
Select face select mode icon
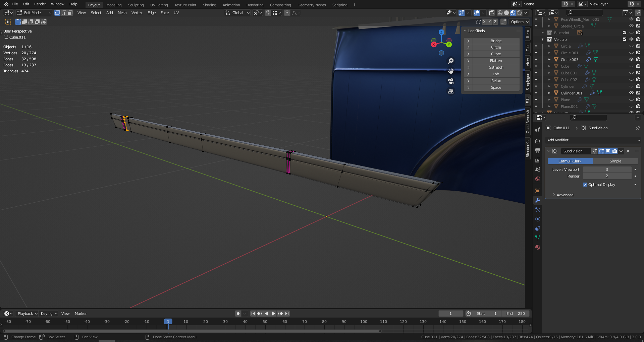pos(70,13)
